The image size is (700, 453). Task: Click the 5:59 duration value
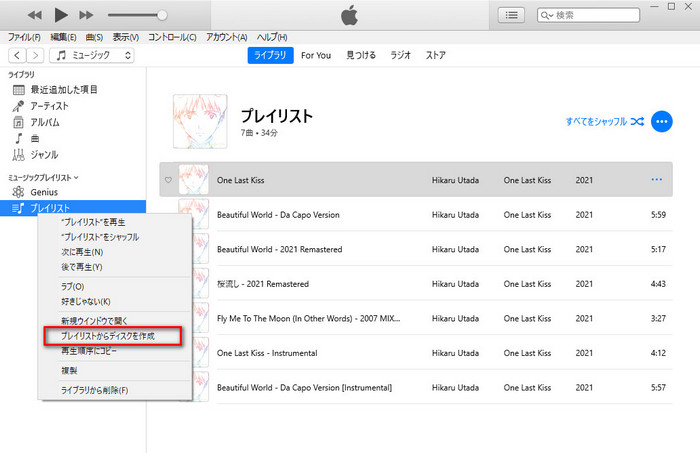(658, 215)
